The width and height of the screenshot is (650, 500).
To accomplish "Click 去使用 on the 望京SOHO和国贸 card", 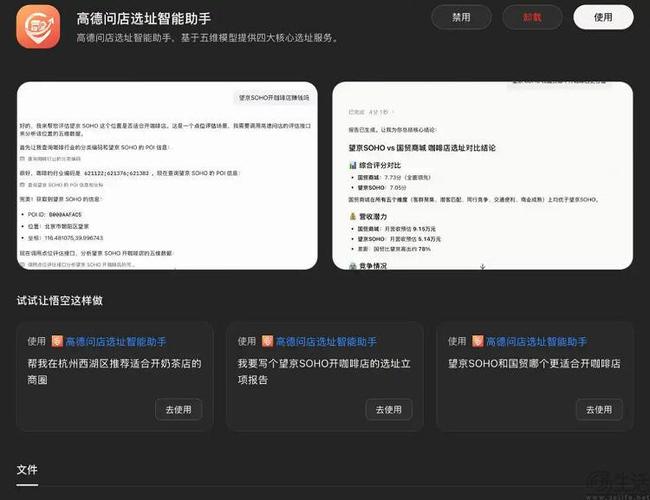I will 599,410.
